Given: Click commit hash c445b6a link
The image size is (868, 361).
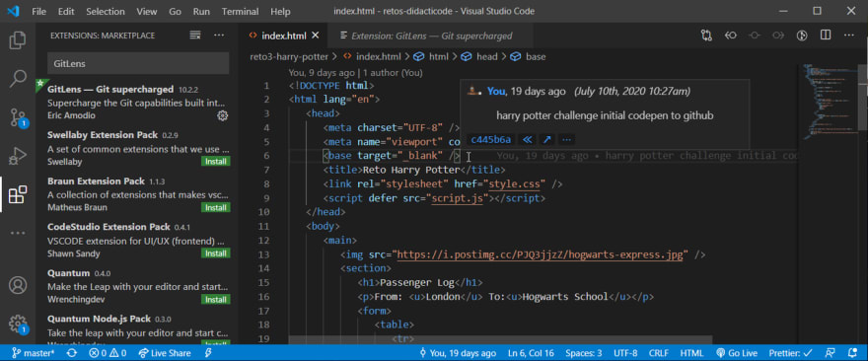Looking at the screenshot, I should 491,139.
